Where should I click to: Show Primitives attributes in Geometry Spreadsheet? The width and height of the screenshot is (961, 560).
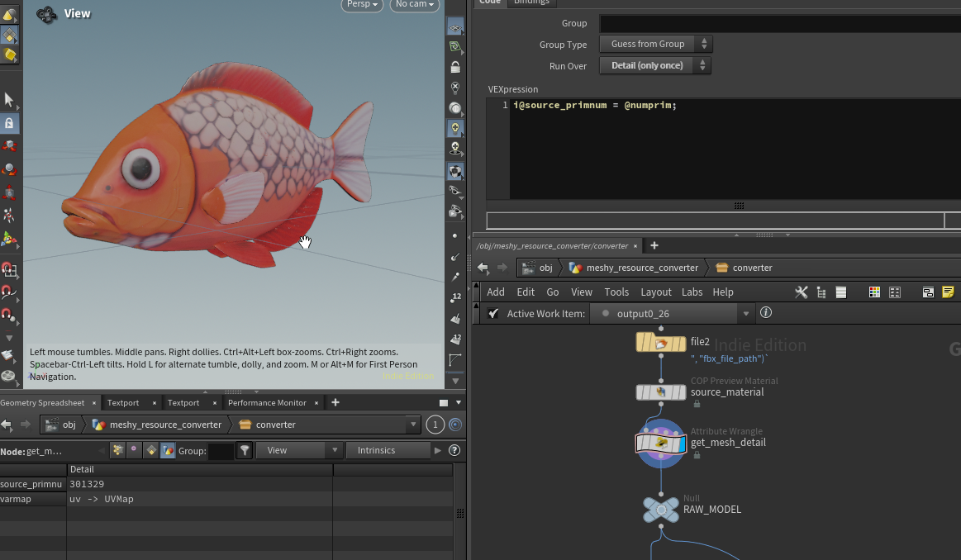[x=150, y=450]
